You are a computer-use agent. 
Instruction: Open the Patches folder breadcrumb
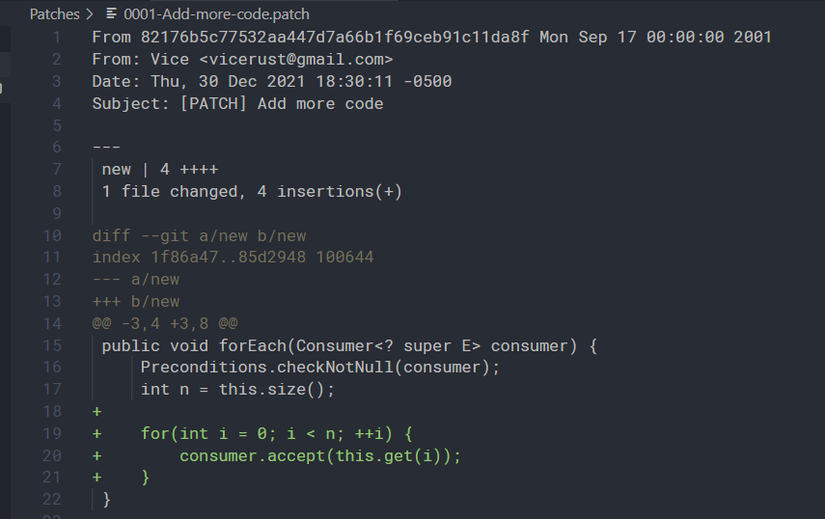[54, 15]
